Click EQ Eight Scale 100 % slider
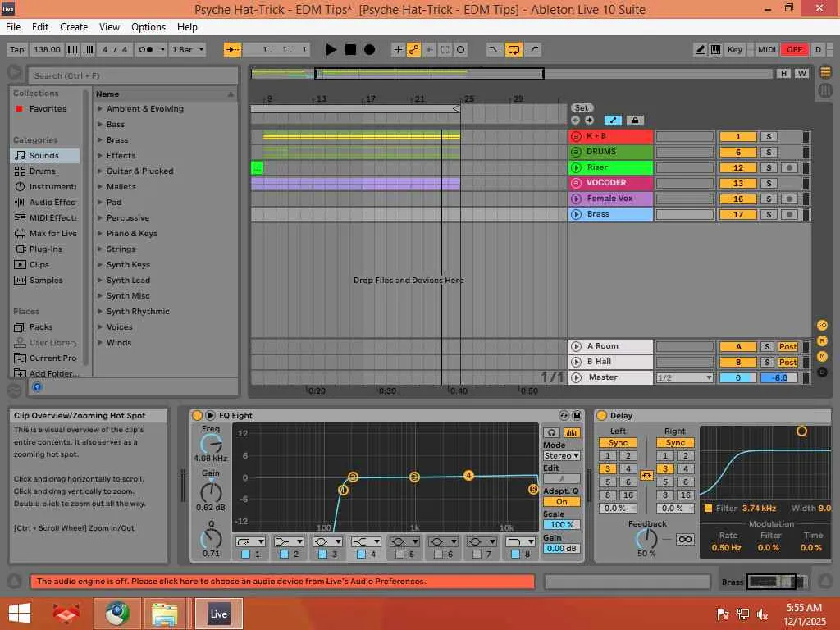This screenshot has width=840, height=630. (561, 525)
